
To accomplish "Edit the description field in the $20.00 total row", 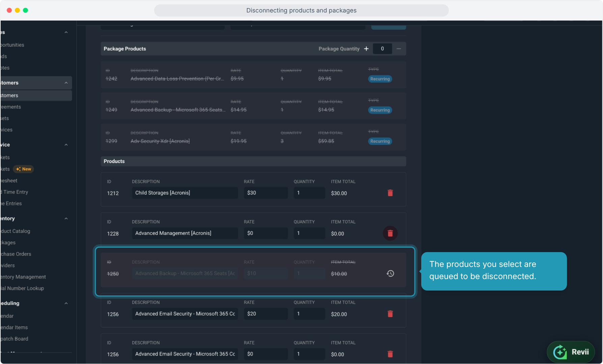I will click(x=185, y=314).
